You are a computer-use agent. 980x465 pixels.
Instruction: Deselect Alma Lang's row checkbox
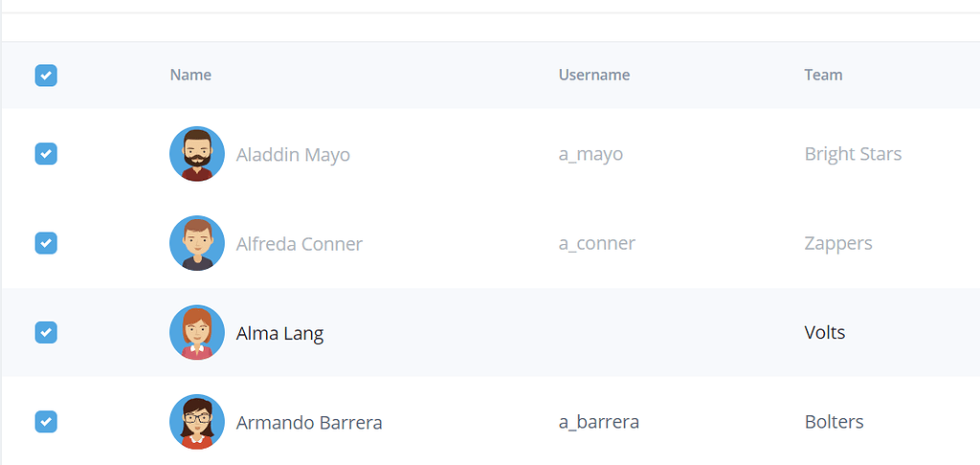tap(46, 333)
